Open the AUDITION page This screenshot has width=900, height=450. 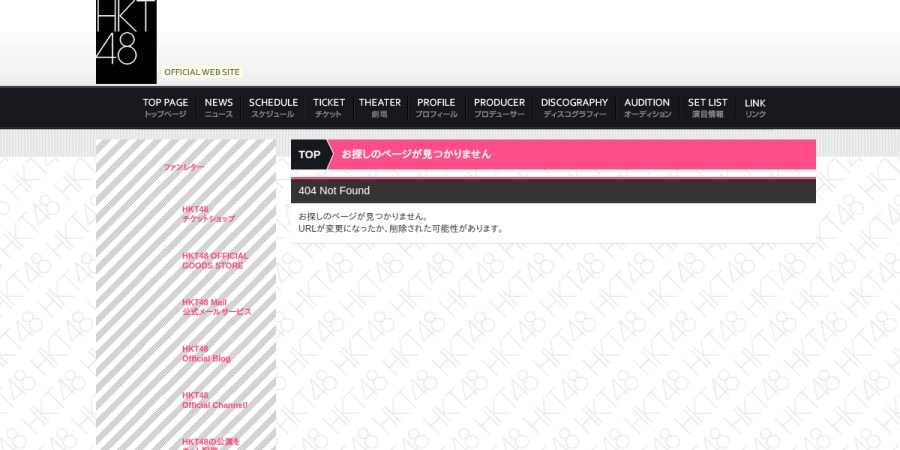[x=647, y=107]
